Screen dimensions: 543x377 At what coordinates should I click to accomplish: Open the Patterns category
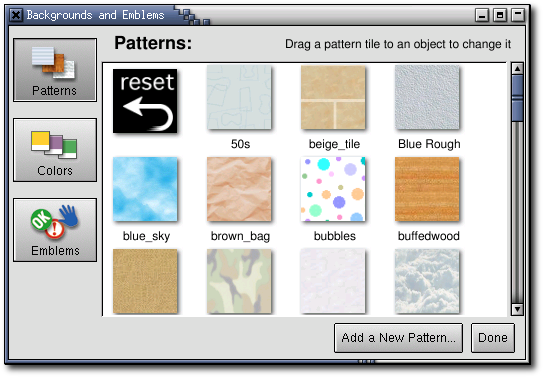tap(55, 70)
